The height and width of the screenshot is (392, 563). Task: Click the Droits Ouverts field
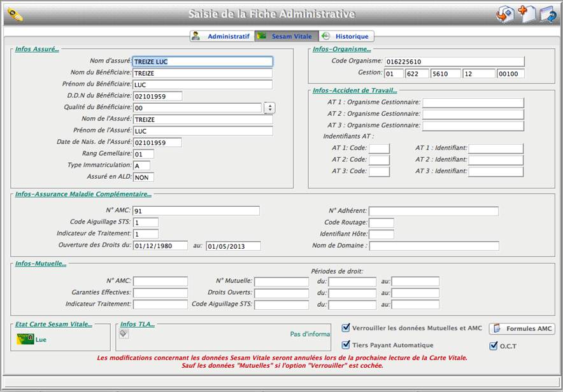(281, 293)
